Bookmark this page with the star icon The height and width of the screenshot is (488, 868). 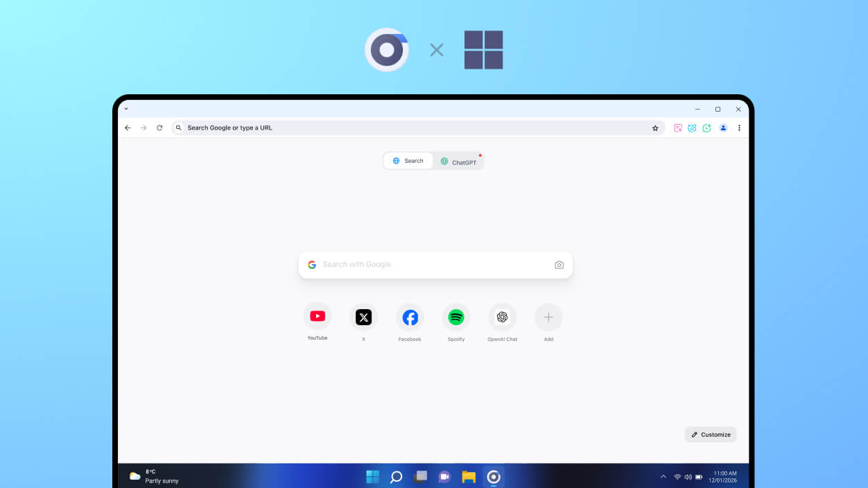tap(655, 128)
